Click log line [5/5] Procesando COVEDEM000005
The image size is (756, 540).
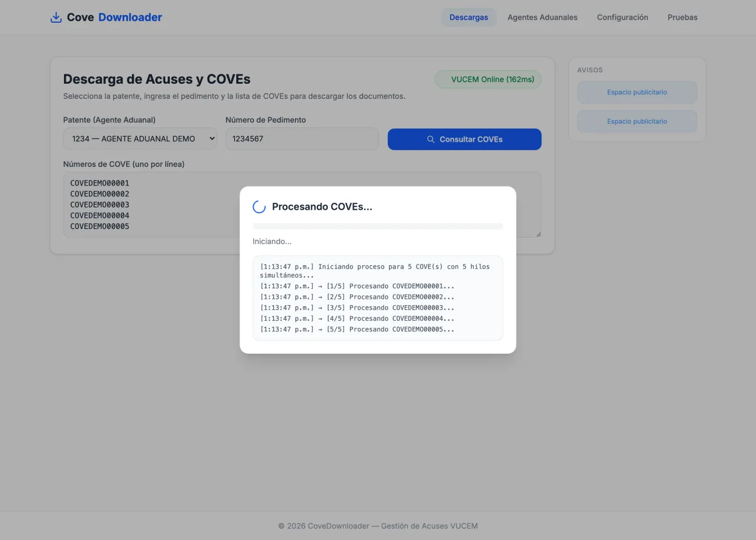point(357,330)
